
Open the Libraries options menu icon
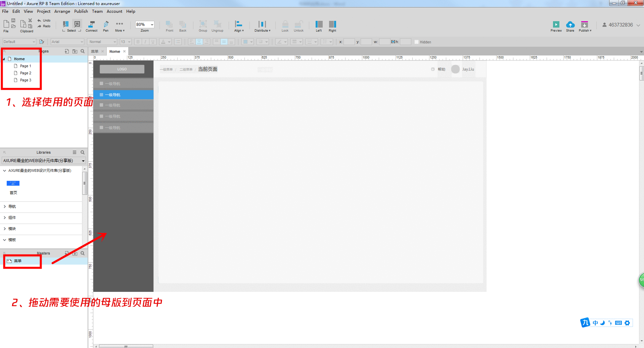(75, 152)
